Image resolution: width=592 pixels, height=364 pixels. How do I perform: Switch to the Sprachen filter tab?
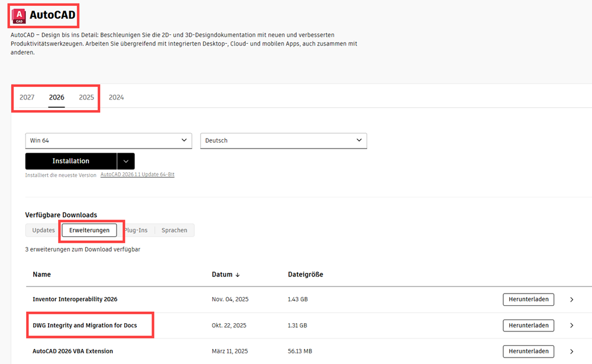175,230
